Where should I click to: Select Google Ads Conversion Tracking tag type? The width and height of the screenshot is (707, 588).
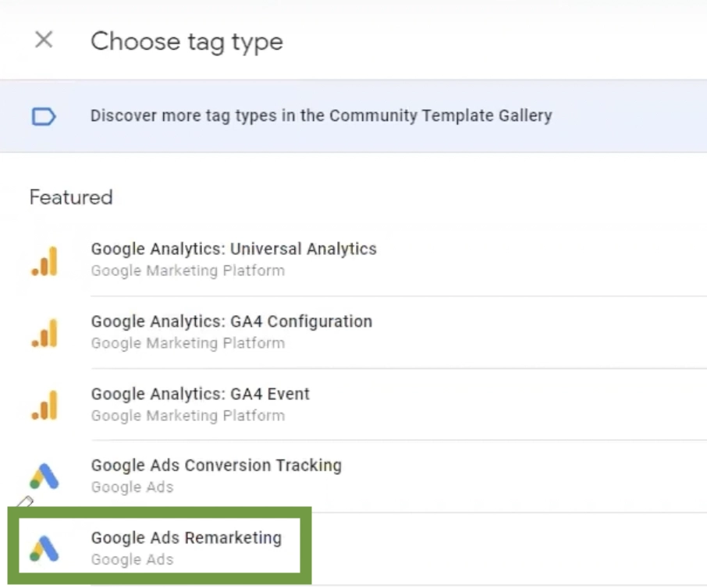[x=216, y=466]
